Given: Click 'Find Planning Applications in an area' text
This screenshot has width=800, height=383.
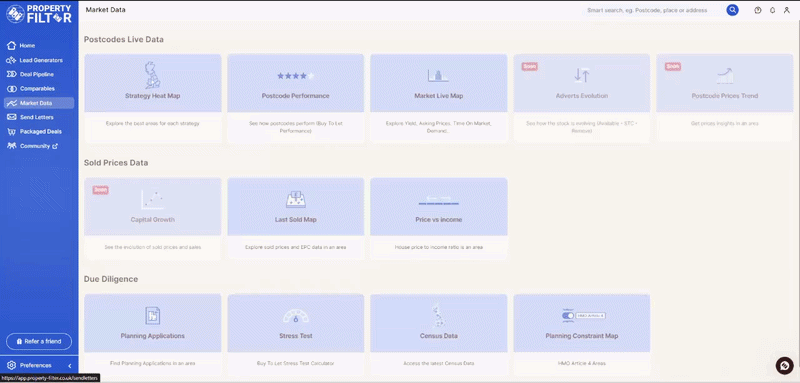Looking at the screenshot, I should (x=153, y=363).
